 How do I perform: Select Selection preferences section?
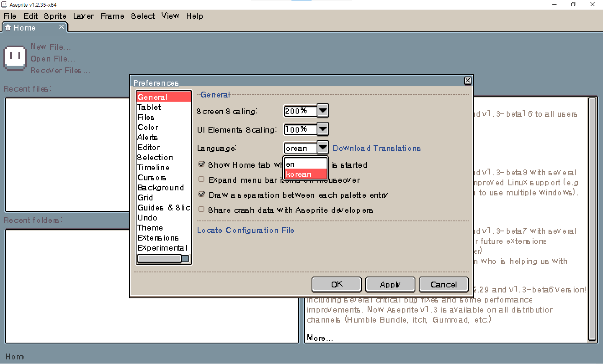(164, 157)
